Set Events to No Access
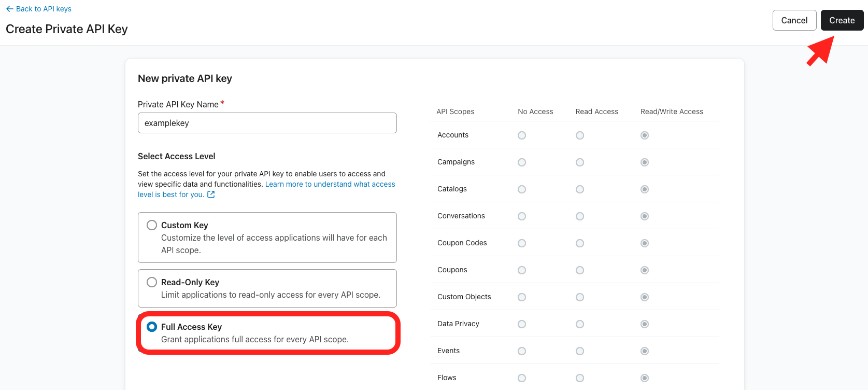Screen dimensions: 868x390 (522, 351)
